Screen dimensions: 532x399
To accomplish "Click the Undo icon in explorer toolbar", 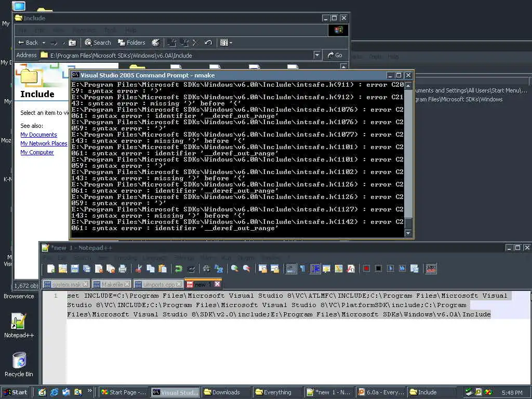I will click(208, 43).
